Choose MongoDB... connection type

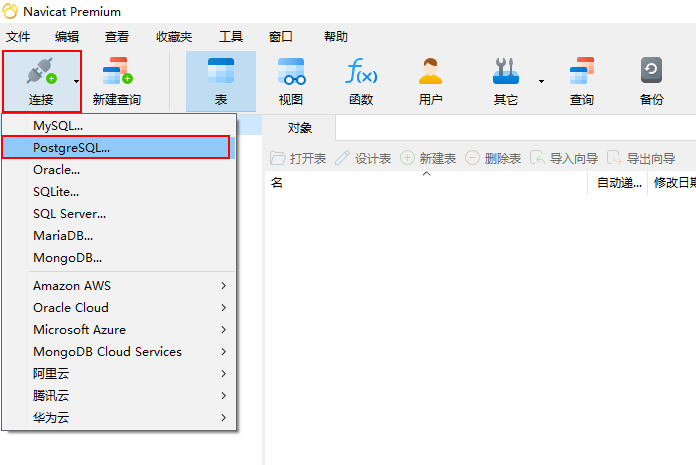(x=119, y=258)
